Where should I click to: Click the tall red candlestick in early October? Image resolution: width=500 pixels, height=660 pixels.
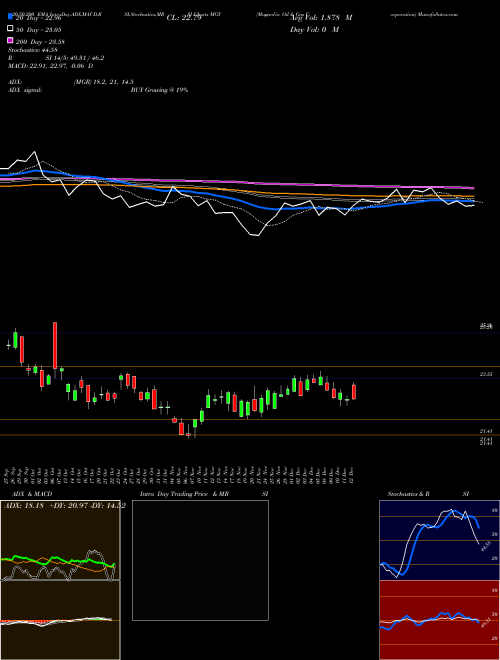(55, 345)
